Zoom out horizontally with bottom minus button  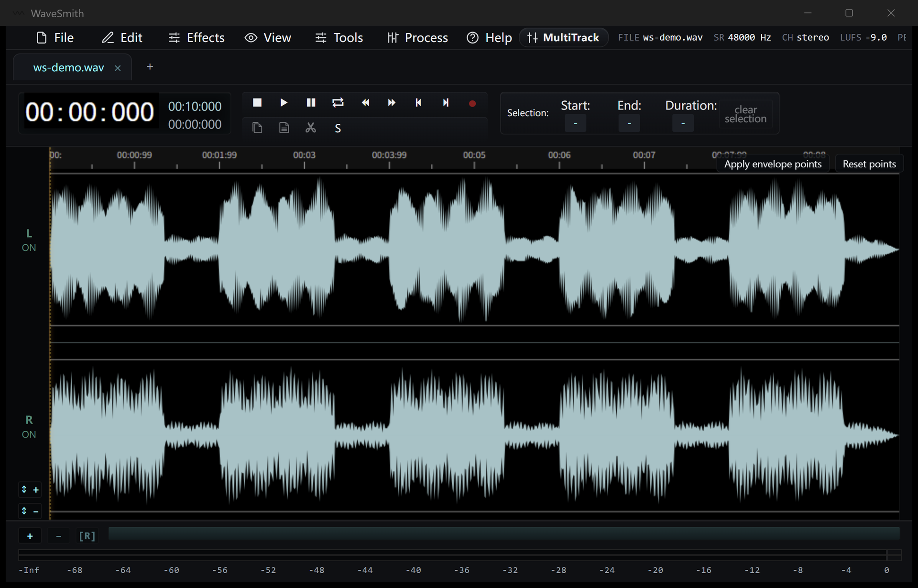(x=58, y=536)
